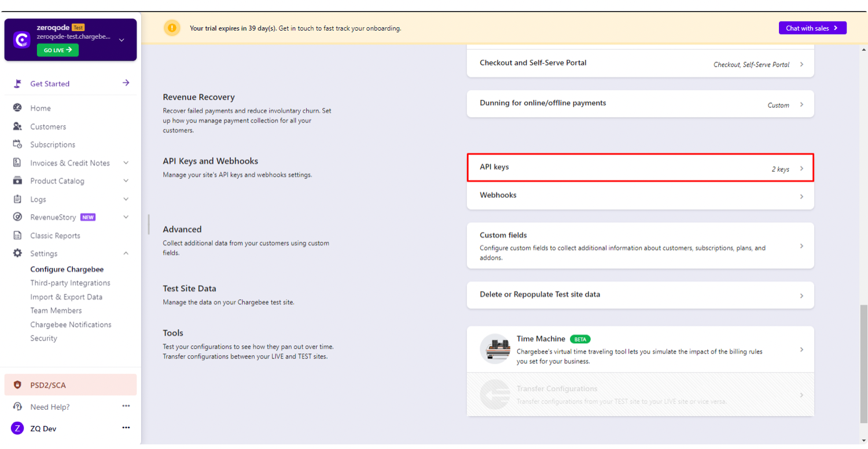Click the sidebar collapse handle
Screen dimensions: 868x449
[x=148, y=225]
